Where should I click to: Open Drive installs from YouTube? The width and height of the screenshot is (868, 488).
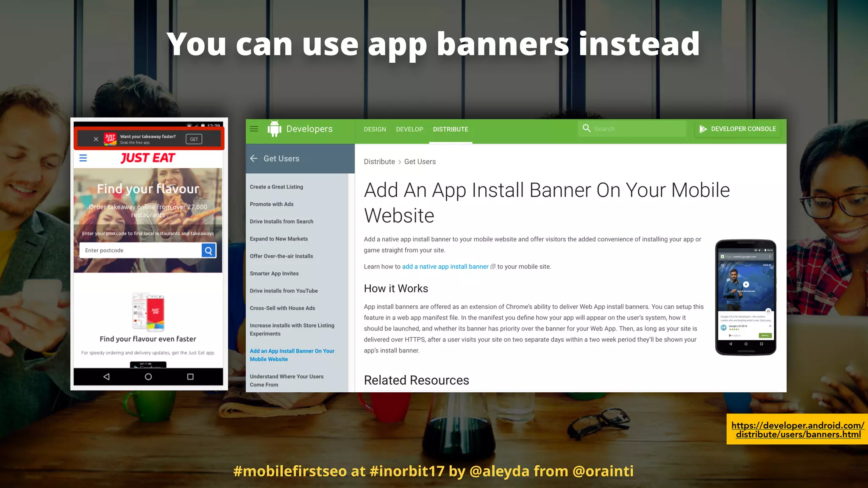(x=284, y=291)
